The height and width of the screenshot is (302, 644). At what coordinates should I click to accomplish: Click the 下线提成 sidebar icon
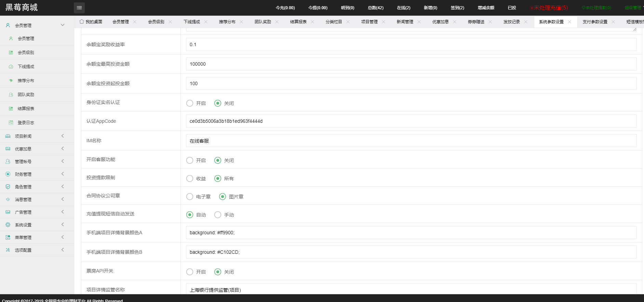[x=11, y=67]
